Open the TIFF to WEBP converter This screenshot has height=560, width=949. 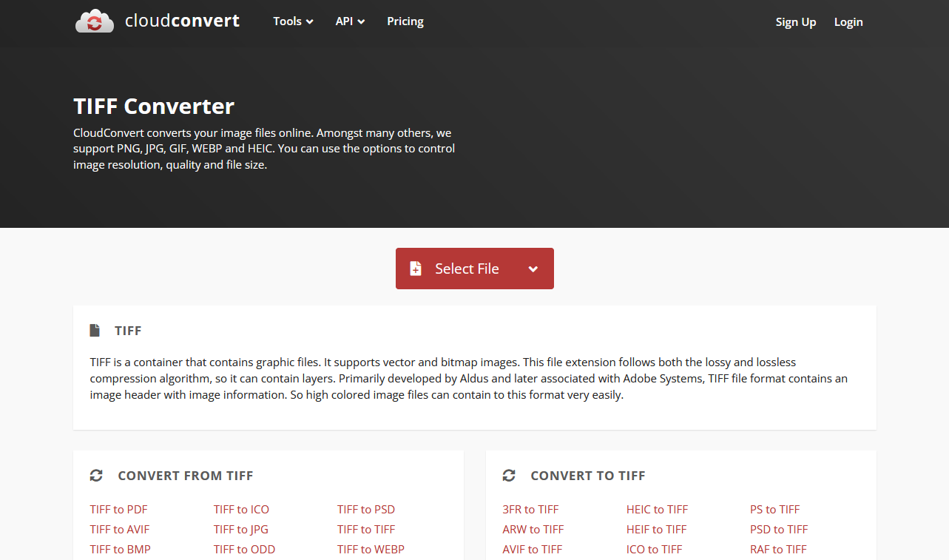371,549
